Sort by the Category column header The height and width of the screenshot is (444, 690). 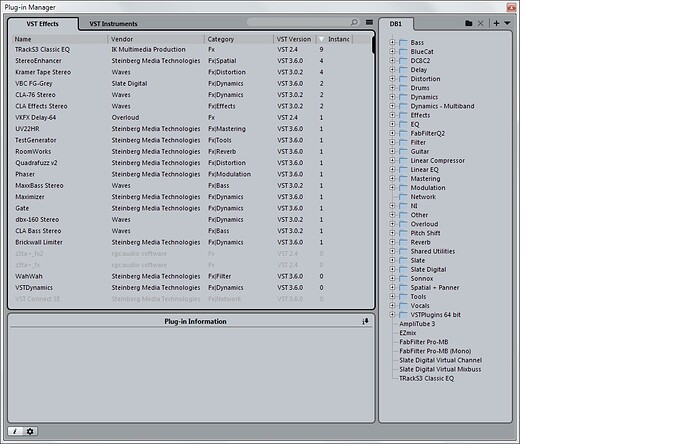(239, 39)
